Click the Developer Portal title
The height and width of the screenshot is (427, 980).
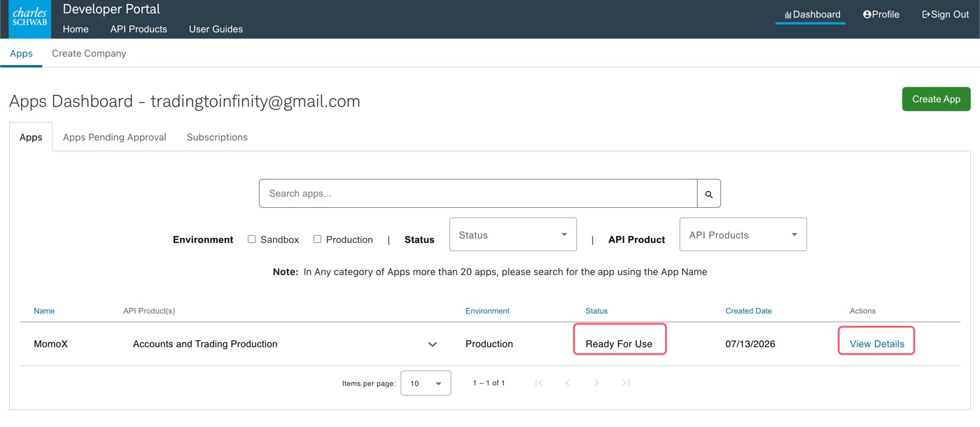click(111, 9)
